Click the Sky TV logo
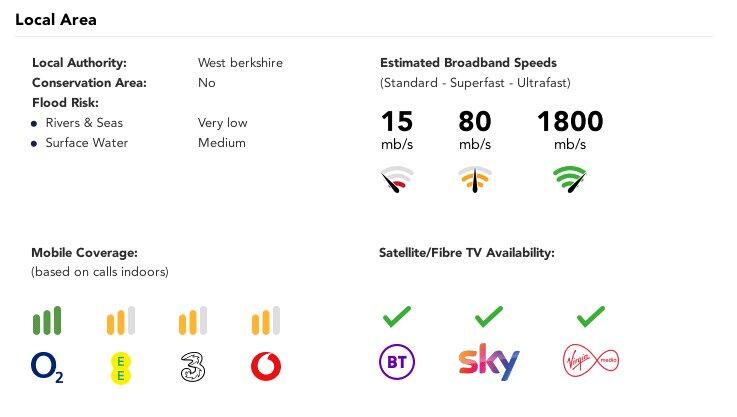 tap(489, 362)
